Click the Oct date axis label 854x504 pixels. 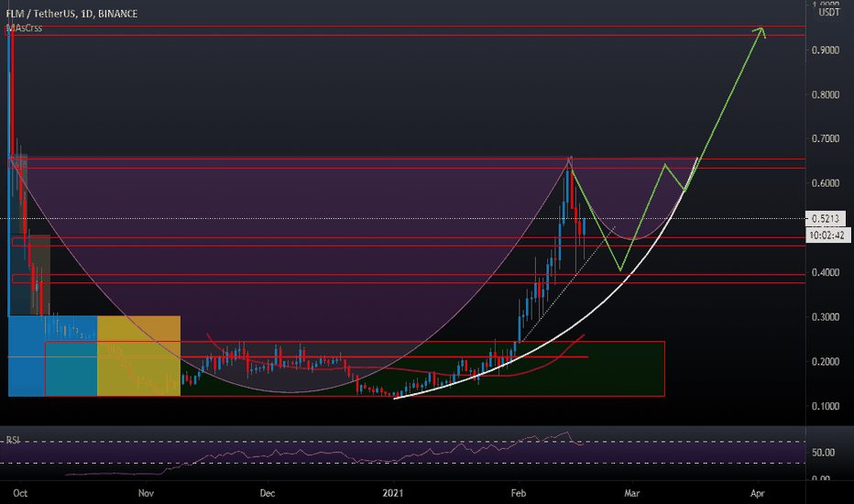pos(20,493)
